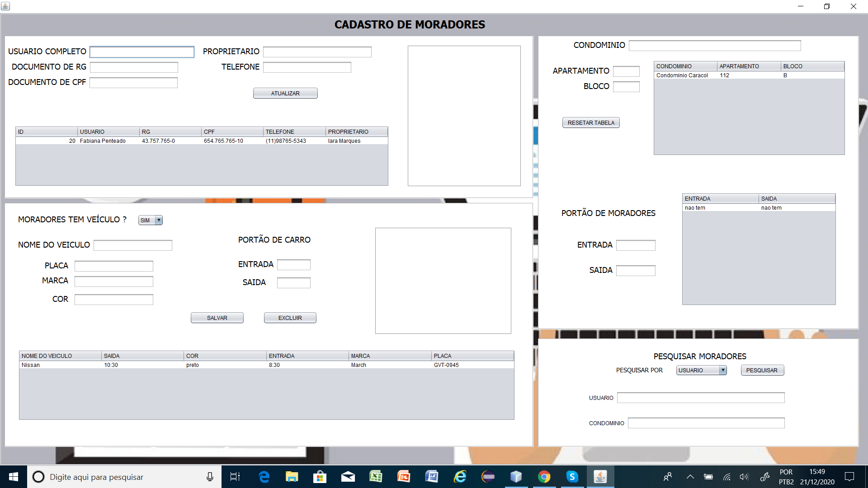Open the PESQUISAR POR USUARIO combo box

click(x=701, y=370)
